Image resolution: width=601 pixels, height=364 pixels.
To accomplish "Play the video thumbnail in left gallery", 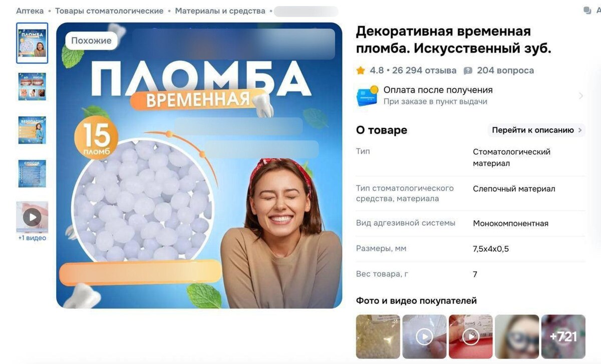I will [32, 217].
